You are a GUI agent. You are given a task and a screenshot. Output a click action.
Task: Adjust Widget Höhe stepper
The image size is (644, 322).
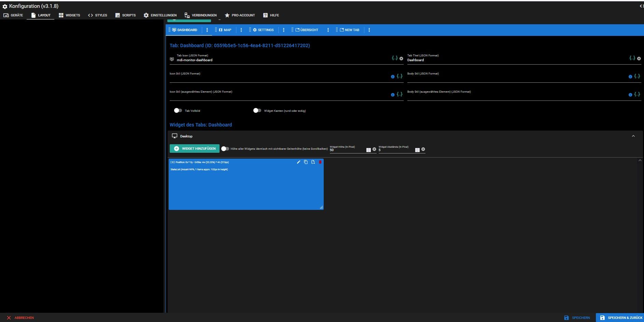coord(368,150)
